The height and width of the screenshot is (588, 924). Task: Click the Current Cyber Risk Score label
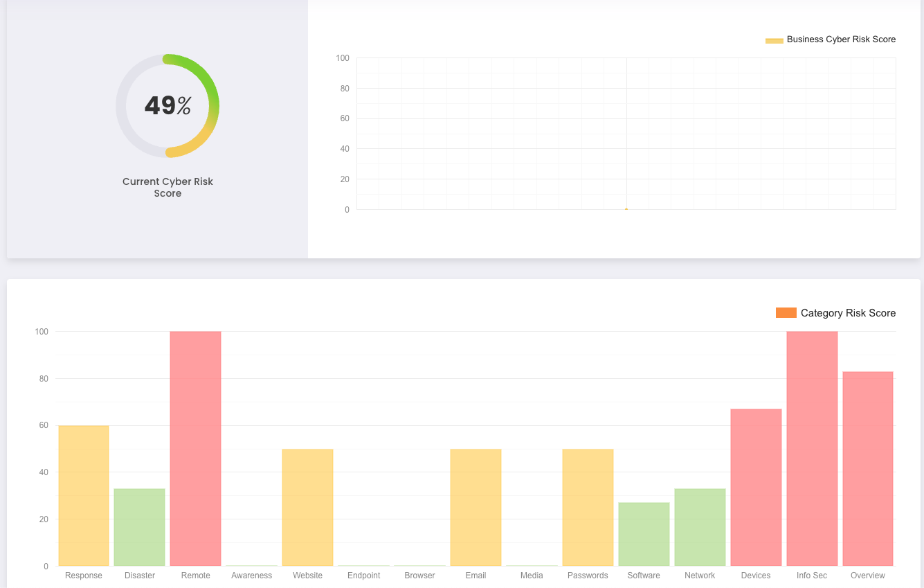click(x=167, y=187)
